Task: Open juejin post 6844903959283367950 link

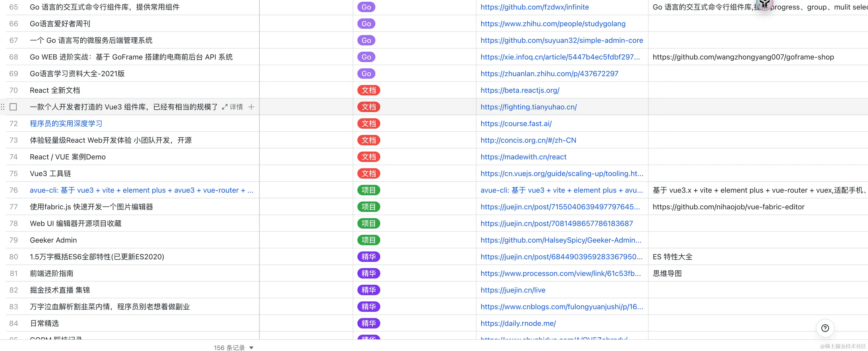Action: [x=561, y=256]
